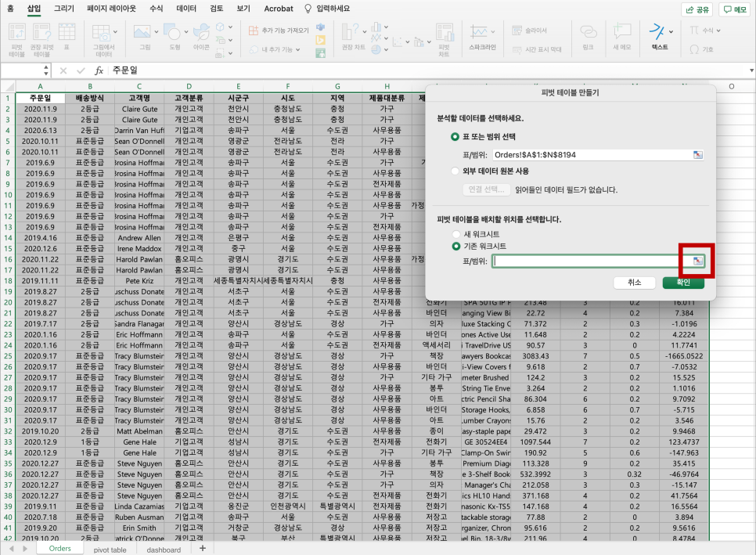Open the Draw (그리기) ribbon tab
The image size is (756, 555).
pos(64,9)
